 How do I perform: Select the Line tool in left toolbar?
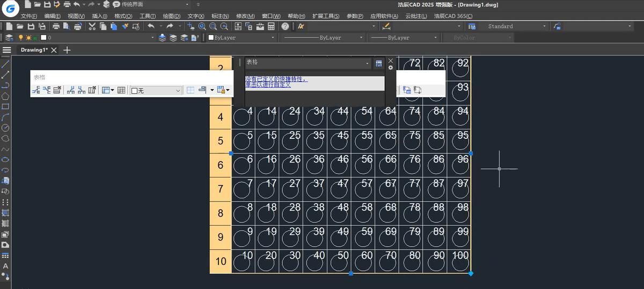(x=6, y=64)
